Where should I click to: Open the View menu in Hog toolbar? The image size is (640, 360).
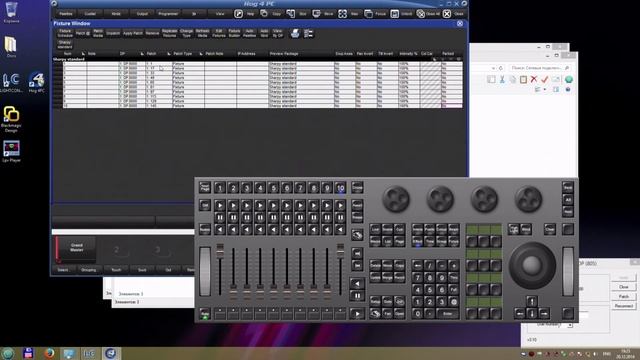(x=220, y=14)
